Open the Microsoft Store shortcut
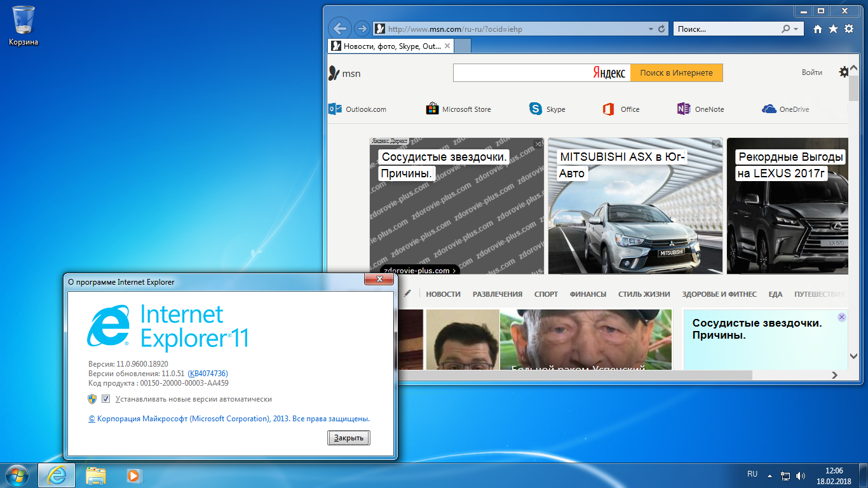The width and height of the screenshot is (868, 488). click(x=458, y=109)
